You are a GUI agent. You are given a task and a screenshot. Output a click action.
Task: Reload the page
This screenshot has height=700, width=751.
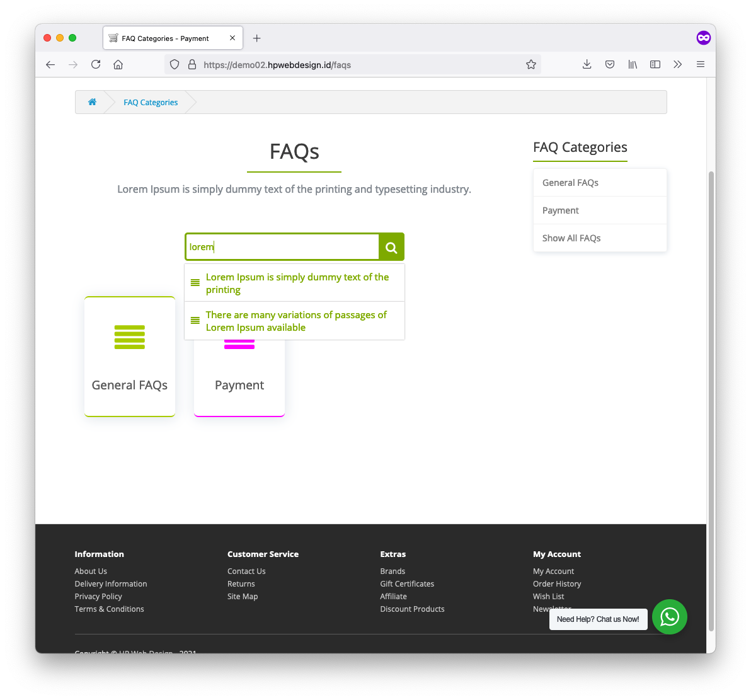(x=96, y=64)
